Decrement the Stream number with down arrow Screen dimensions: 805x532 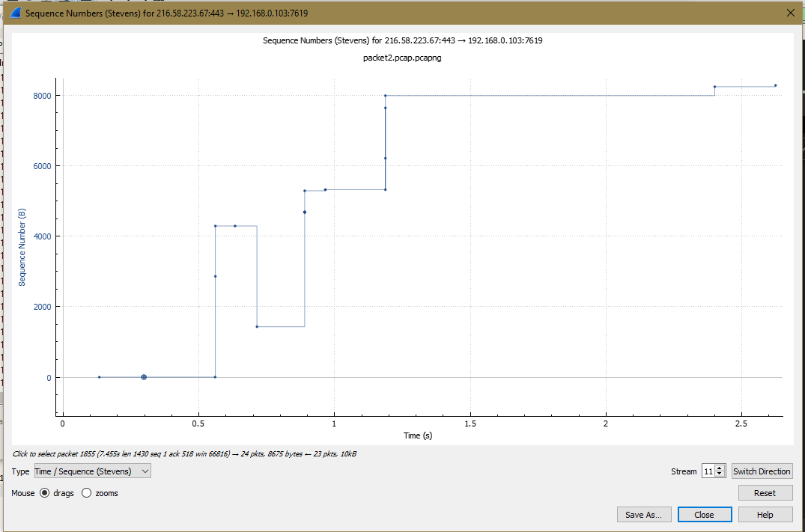(720, 474)
